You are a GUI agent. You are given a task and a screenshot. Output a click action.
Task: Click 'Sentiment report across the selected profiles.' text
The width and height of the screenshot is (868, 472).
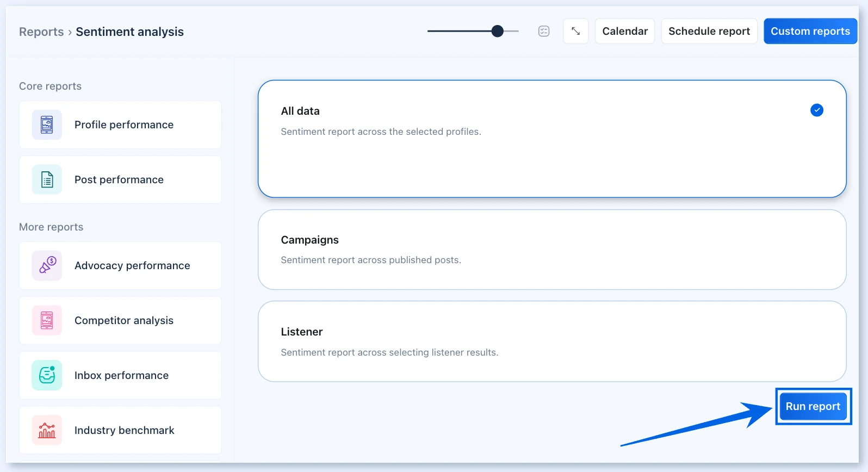click(381, 132)
